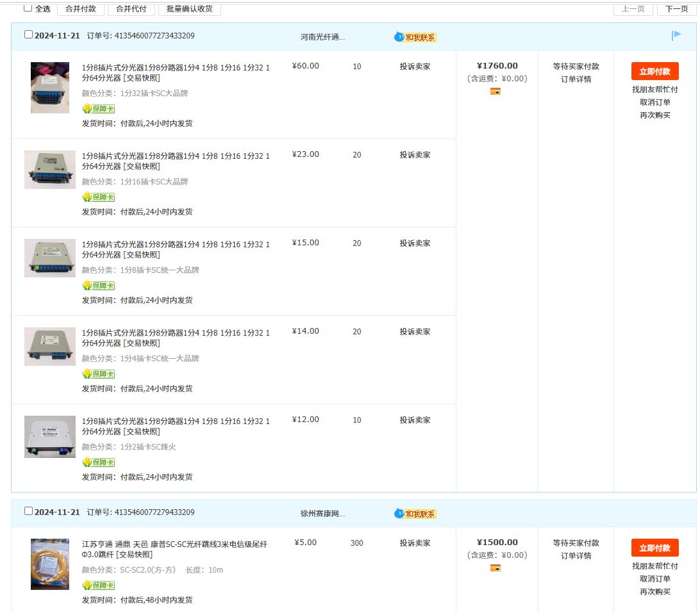Click 保障卡 badge on the fiber jumper item
The width and height of the screenshot is (700, 613).
pos(99,585)
